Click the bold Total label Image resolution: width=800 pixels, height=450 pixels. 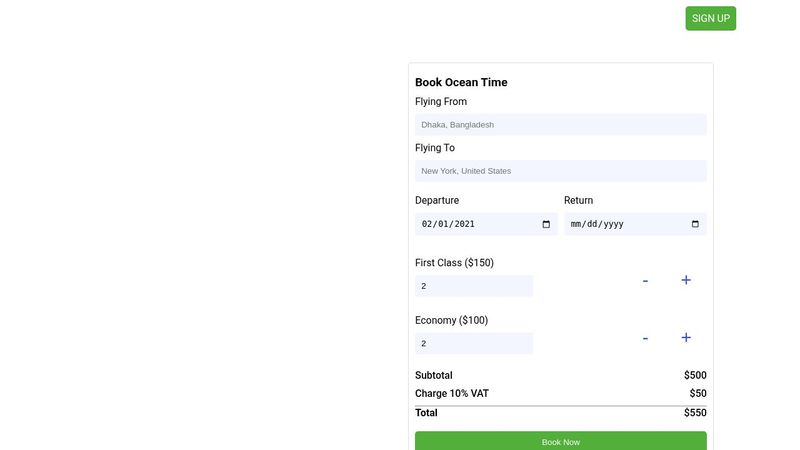tap(426, 413)
